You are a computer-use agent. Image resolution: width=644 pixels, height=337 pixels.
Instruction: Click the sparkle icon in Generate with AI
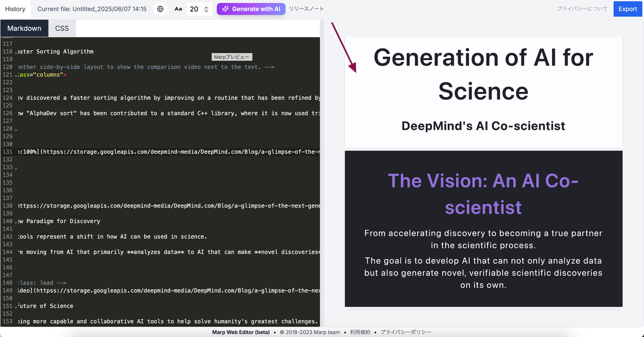coord(225,9)
